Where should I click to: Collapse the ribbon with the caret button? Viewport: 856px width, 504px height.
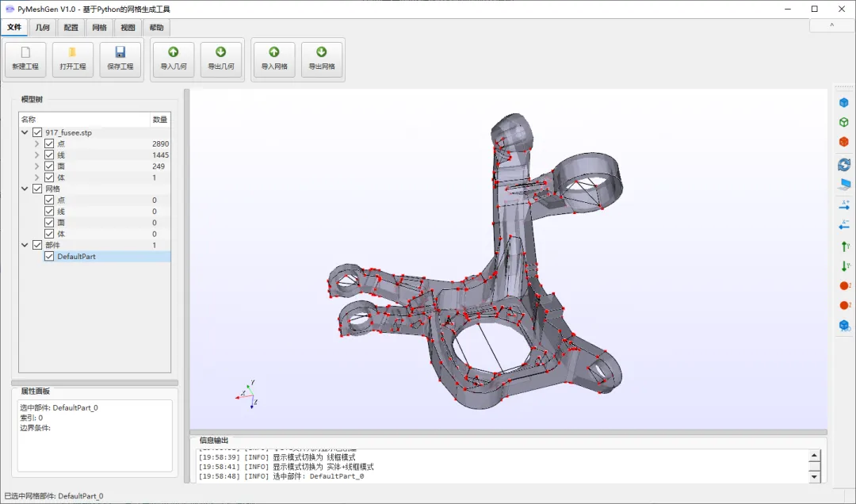click(x=831, y=25)
